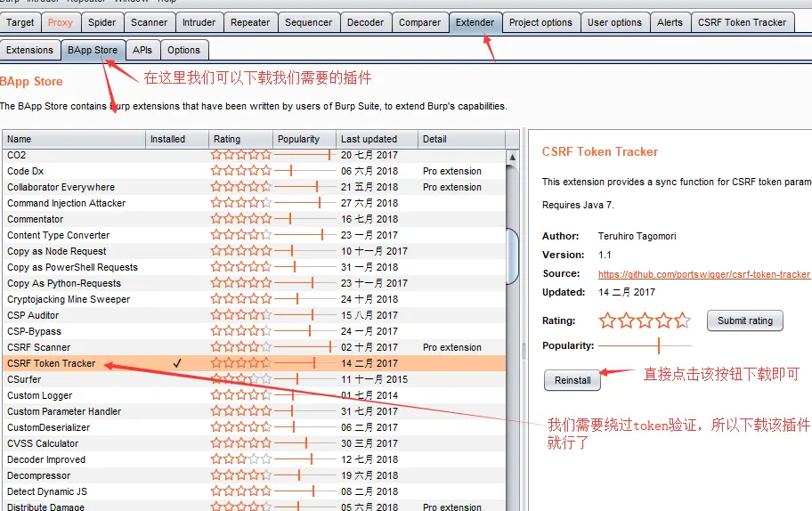Open the Target tab
This screenshot has height=511, width=812.
pyautogui.click(x=20, y=23)
